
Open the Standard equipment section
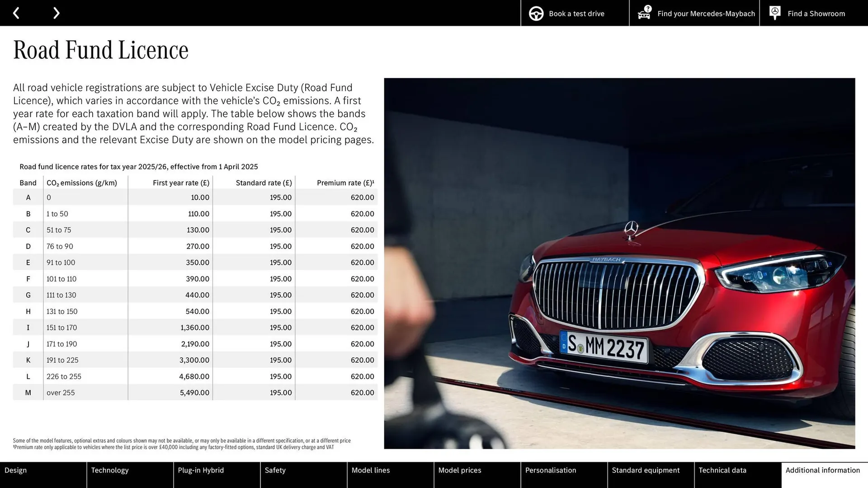point(651,475)
